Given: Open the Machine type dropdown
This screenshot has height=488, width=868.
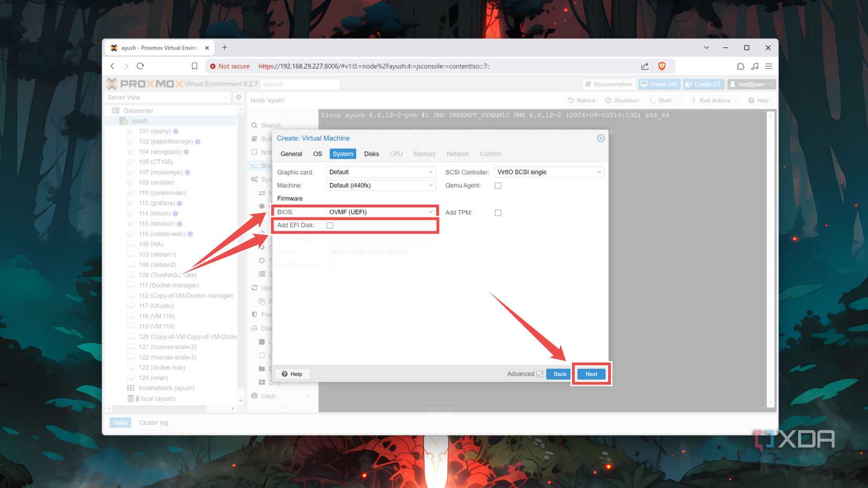Looking at the screenshot, I should [381, 185].
